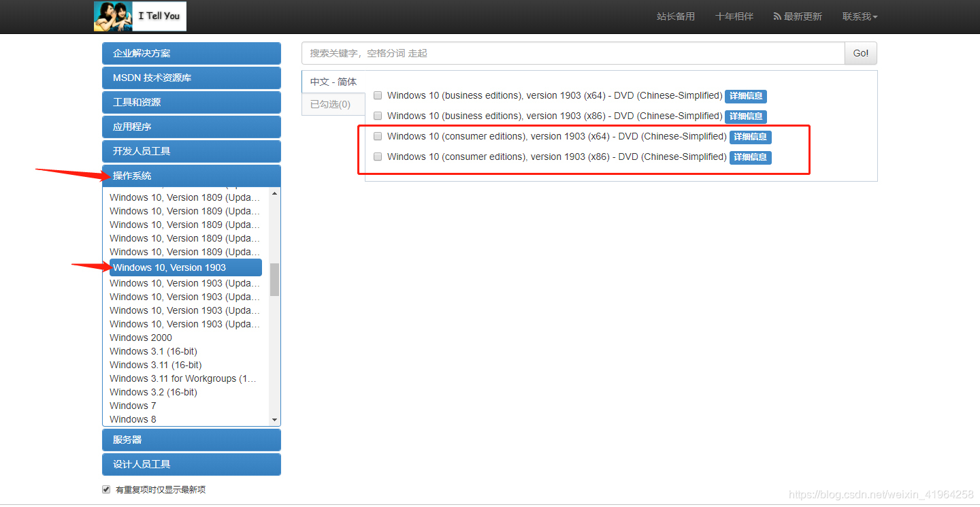The image size is (980, 507).
Task: Click the RSS feed icon beside 最新更新
Action: pos(777,16)
